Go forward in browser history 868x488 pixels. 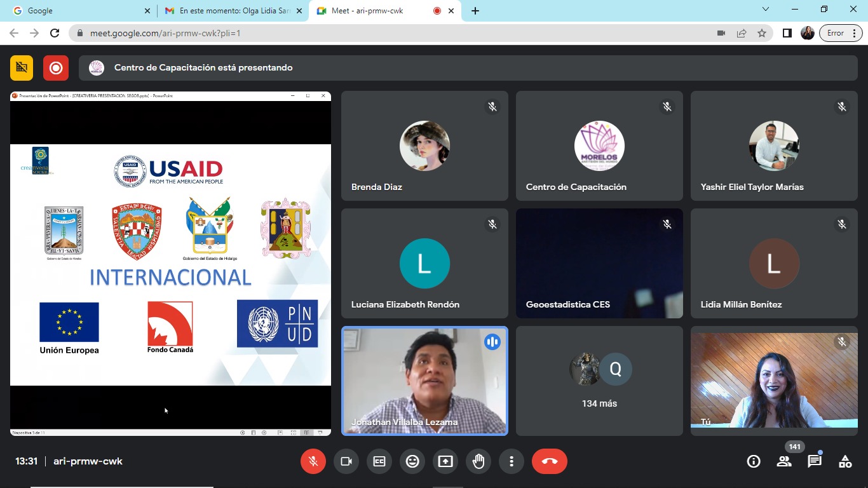(34, 33)
